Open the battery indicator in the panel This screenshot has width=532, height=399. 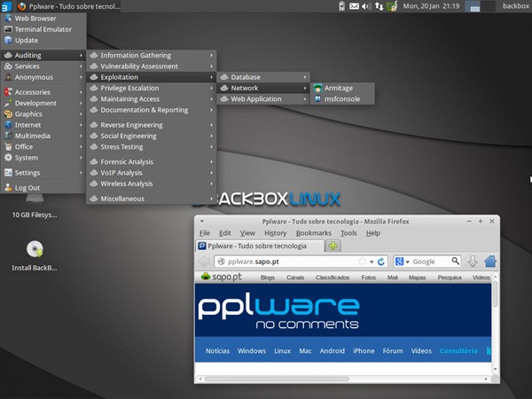click(x=341, y=6)
